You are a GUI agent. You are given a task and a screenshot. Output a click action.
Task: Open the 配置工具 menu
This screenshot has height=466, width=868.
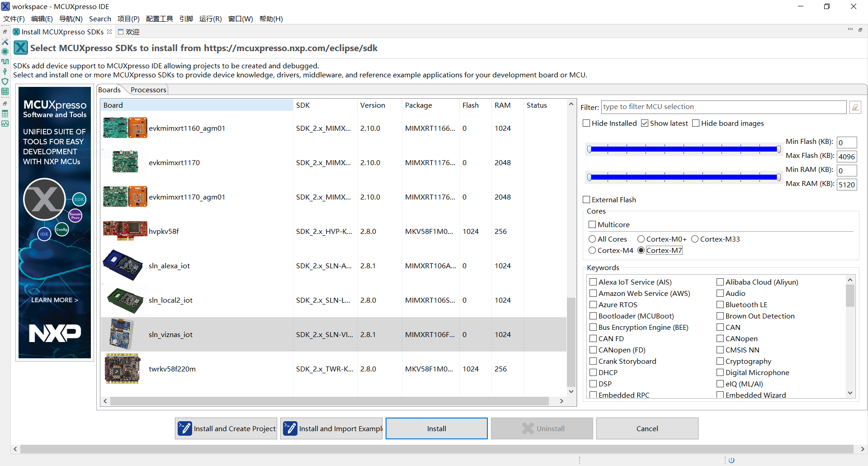(x=160, y=19)
